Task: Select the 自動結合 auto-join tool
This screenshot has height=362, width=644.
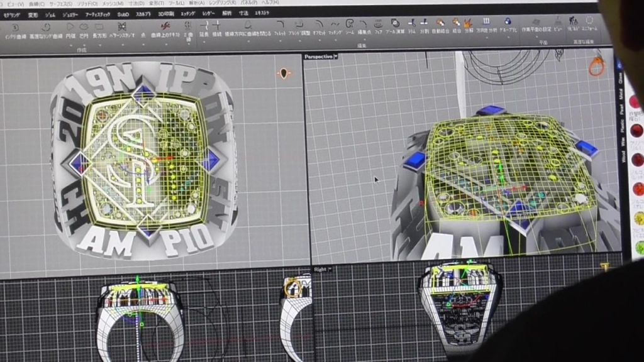Action: (x=440, y=25)
